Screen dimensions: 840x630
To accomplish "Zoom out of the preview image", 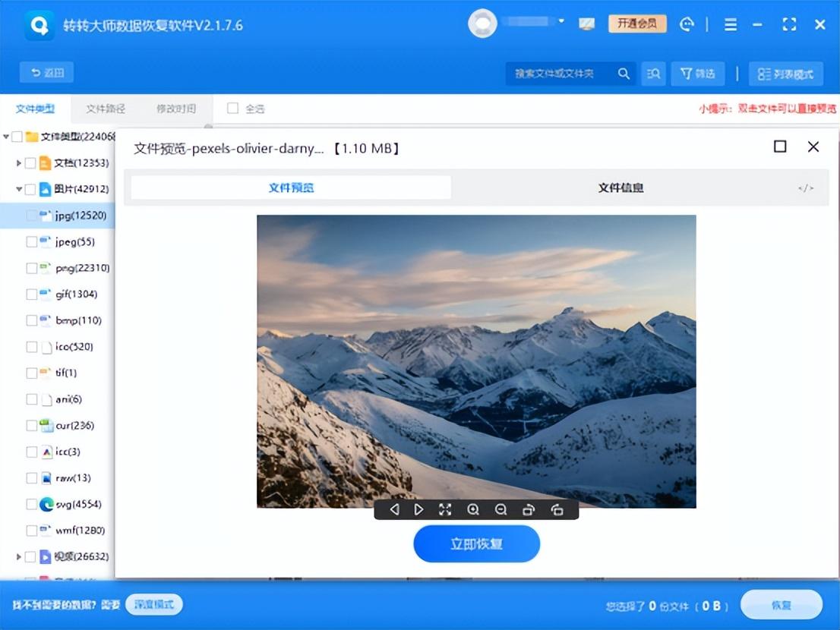I will point(501,509).
